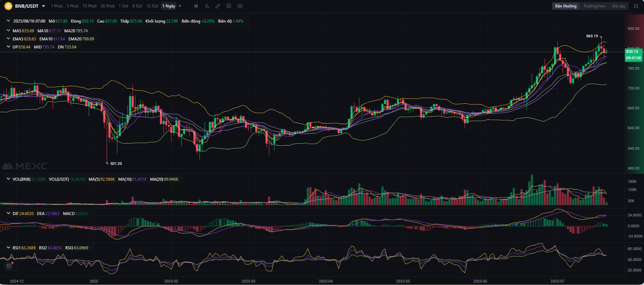Switch to 15 Phút timeframe
The image size is (644, 285).
[x=90, y=6]
